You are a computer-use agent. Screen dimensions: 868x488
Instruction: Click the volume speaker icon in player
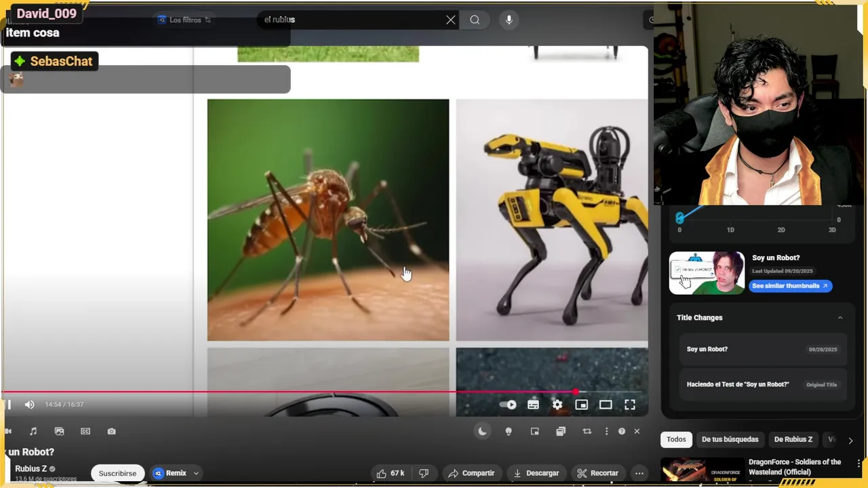[29, 405]
